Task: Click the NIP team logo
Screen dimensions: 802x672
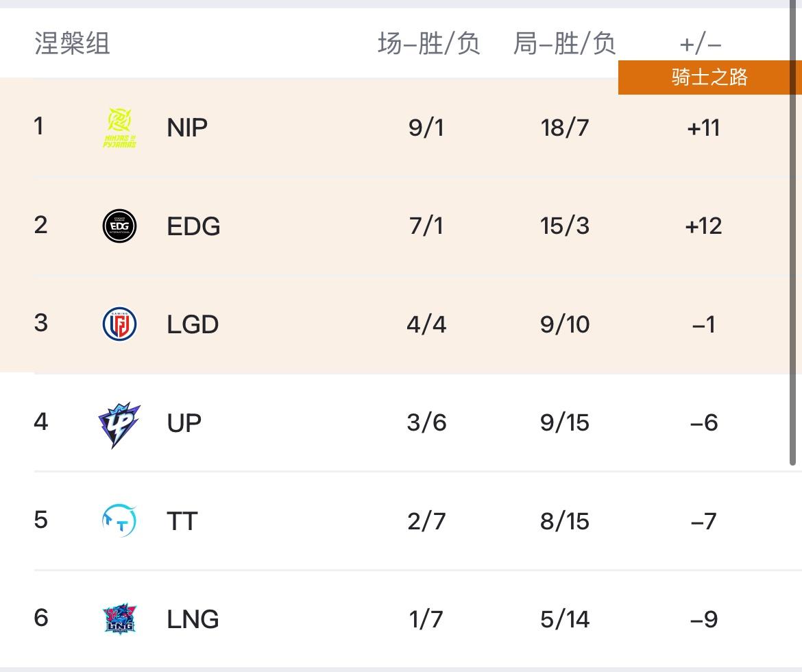Action: click(x=120, y=128)
